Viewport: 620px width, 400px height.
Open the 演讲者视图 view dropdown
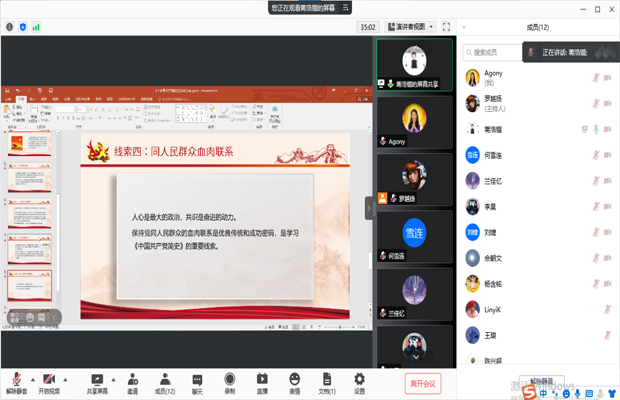click(409, 27)
